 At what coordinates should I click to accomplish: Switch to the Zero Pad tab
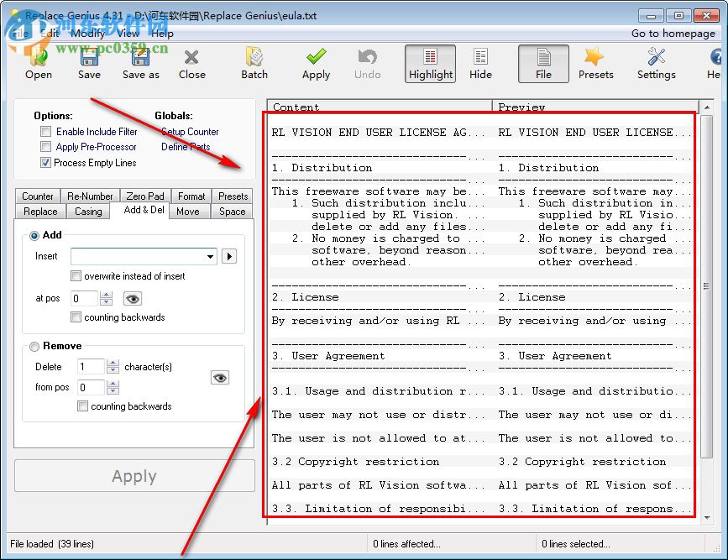point(145,196)
